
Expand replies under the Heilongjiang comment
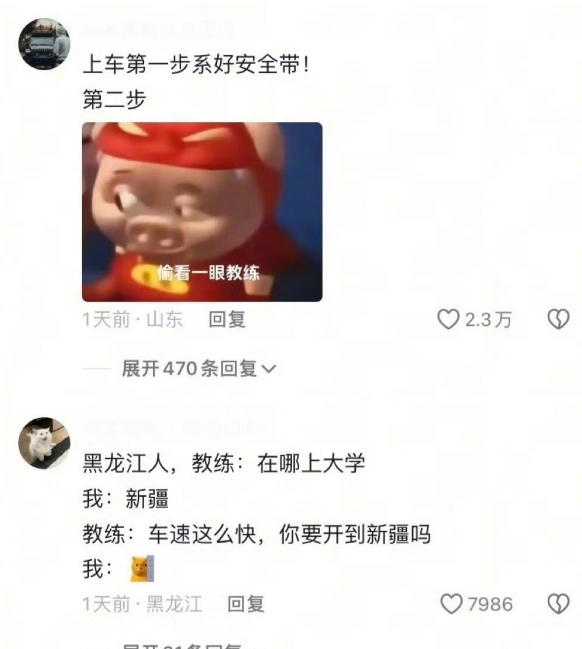188,646
